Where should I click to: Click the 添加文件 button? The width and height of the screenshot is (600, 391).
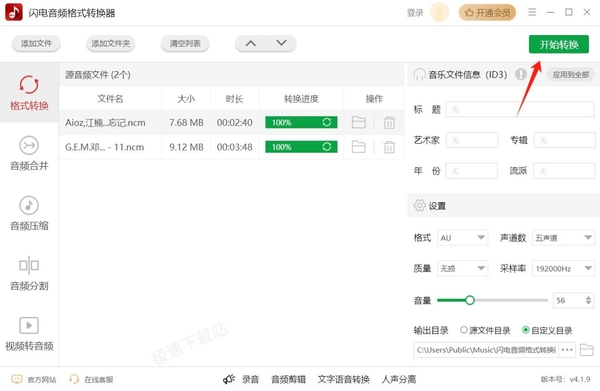tap(36, 44)
